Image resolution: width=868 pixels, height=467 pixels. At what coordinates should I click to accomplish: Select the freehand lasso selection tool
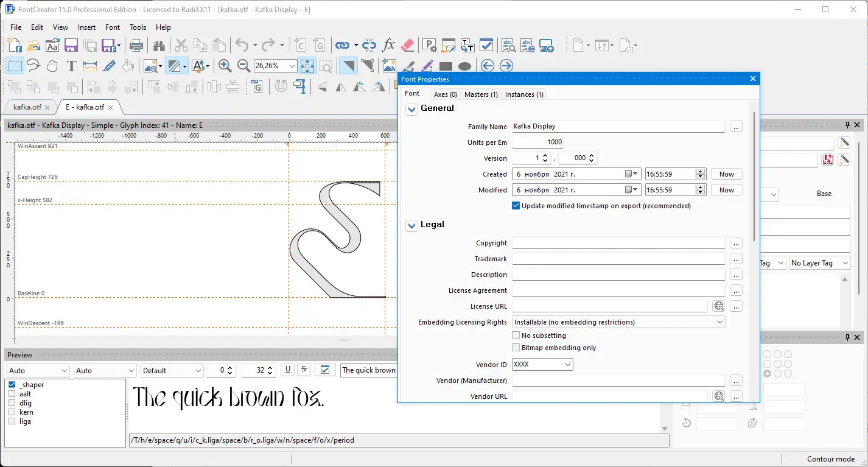click(x=33, y=66)
